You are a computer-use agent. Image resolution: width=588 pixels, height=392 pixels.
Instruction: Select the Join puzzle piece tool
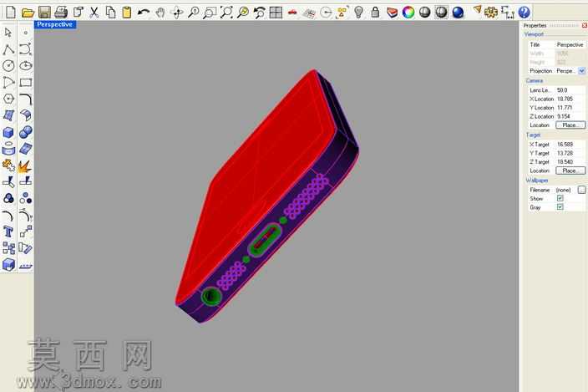[x=8, y=165]
